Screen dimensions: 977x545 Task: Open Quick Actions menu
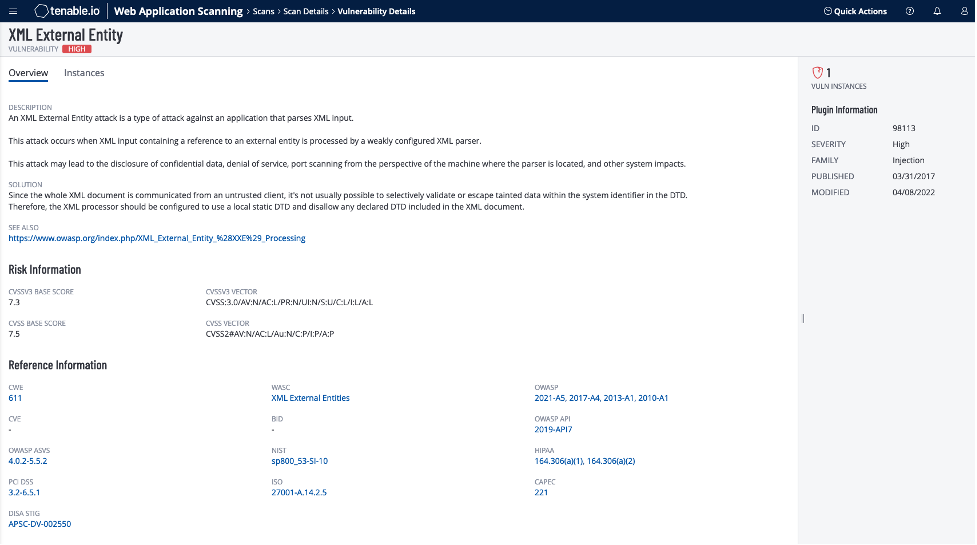[855, 11]
